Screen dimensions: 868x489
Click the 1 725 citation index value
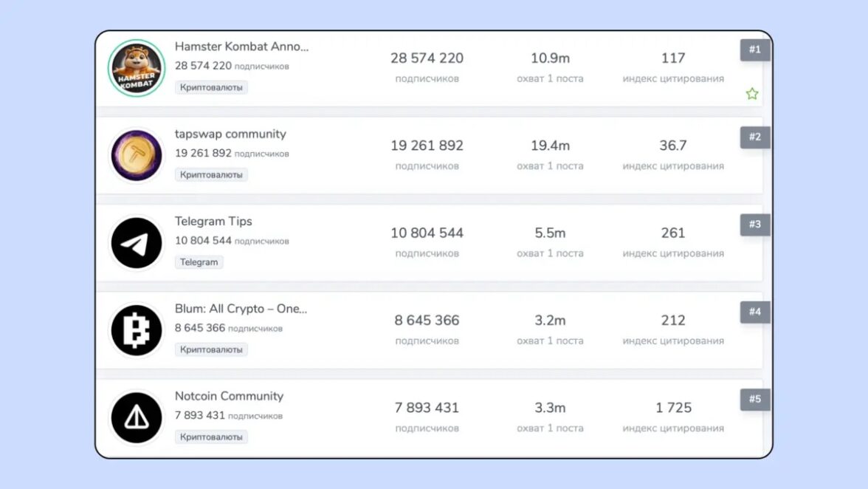pyautogui.click(x=673, y=408)
